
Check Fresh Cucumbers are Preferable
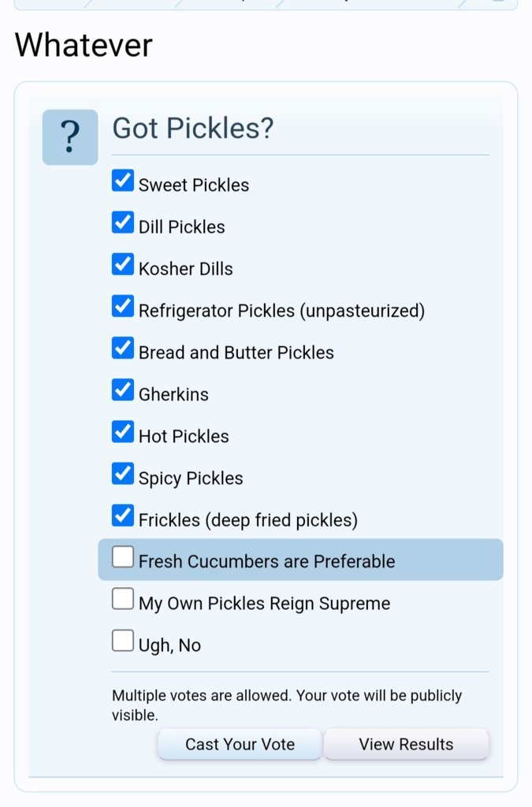(x=122, y=557)
